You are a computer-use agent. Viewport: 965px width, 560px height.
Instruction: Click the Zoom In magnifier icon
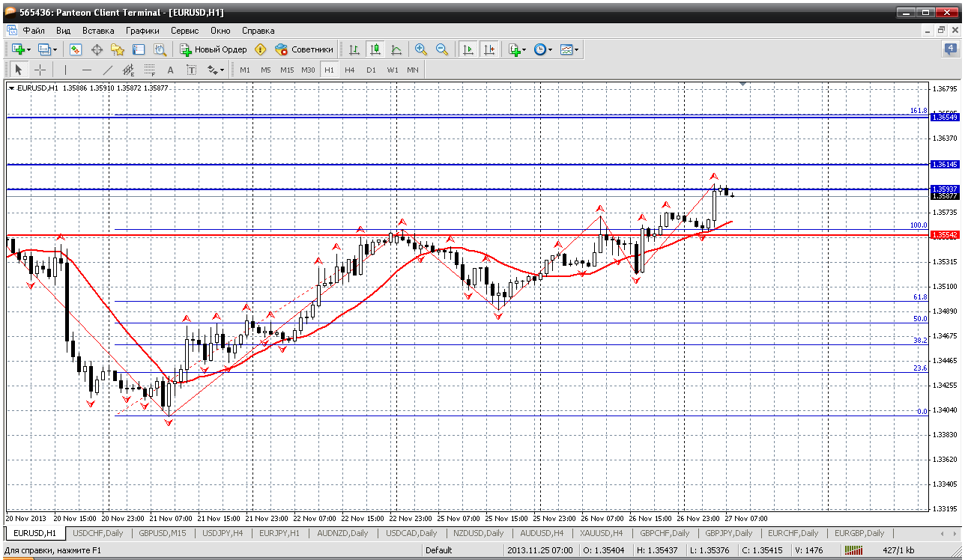(421, 49)
